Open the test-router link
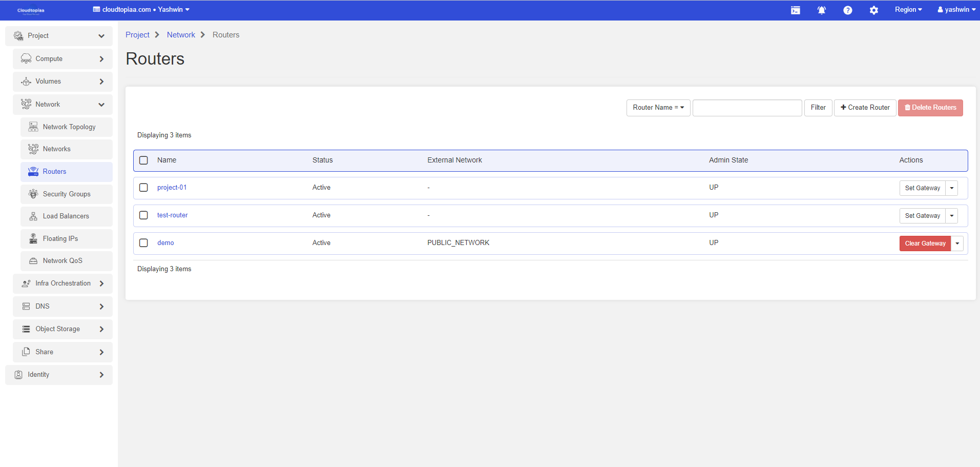Screen dimensions: 980x467 172,215
